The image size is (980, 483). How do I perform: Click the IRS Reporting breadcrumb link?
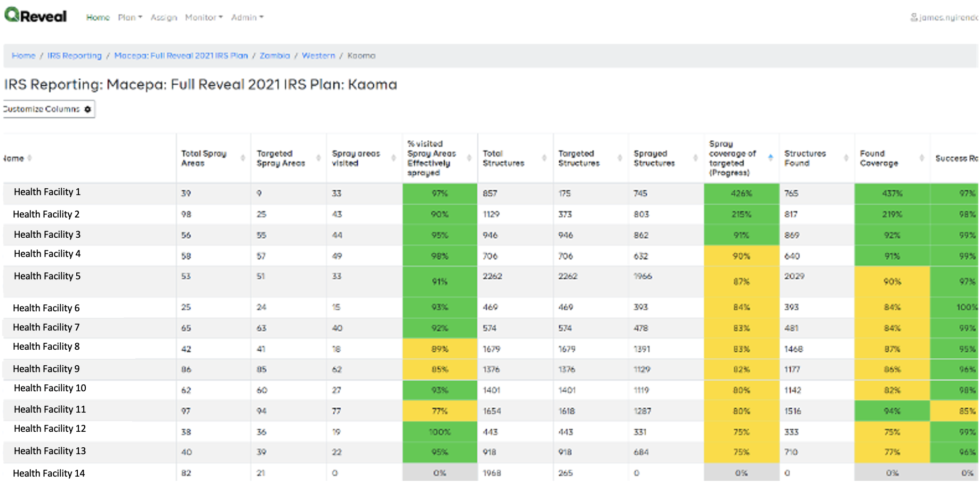(x=75, y=56)
